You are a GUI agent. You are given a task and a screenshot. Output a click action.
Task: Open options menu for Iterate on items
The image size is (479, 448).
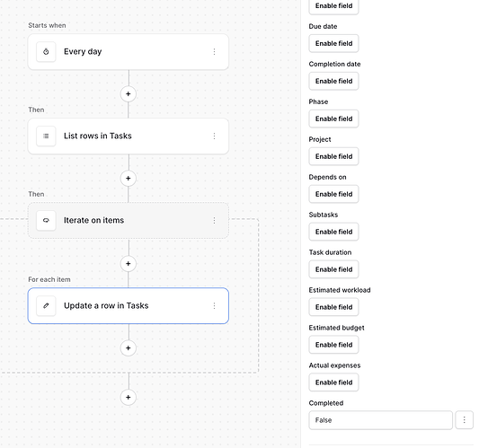click(214, 220)
